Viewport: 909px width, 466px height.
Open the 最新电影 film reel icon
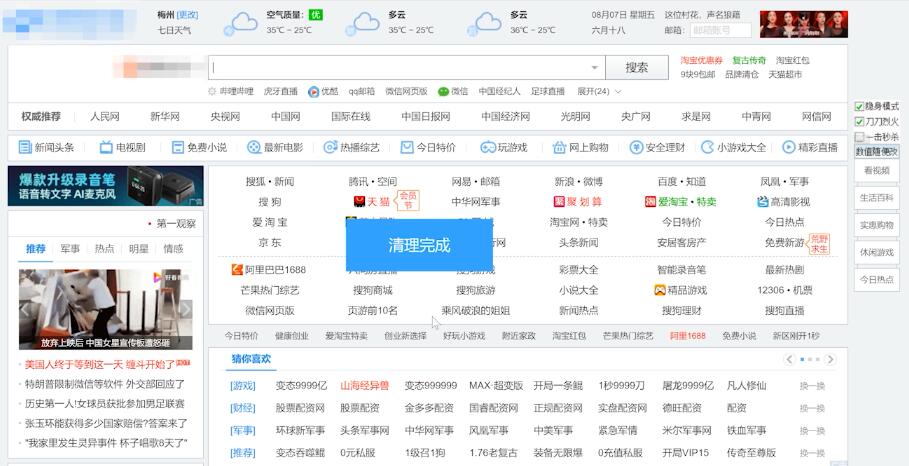point(253,147)
